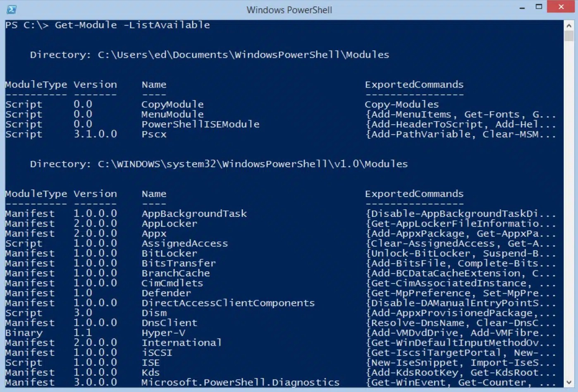Select the Microsoft.PowerShell.Diagnostics entry
578x392 pixels.
(x=241, y=382)
